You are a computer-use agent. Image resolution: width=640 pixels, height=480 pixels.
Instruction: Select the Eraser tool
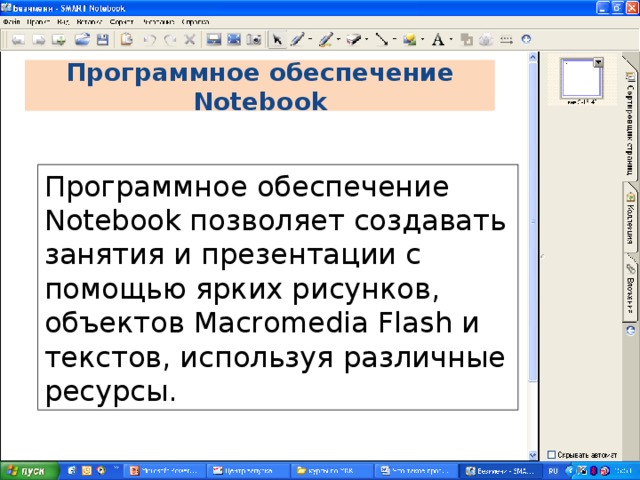[x=354, y=40]
